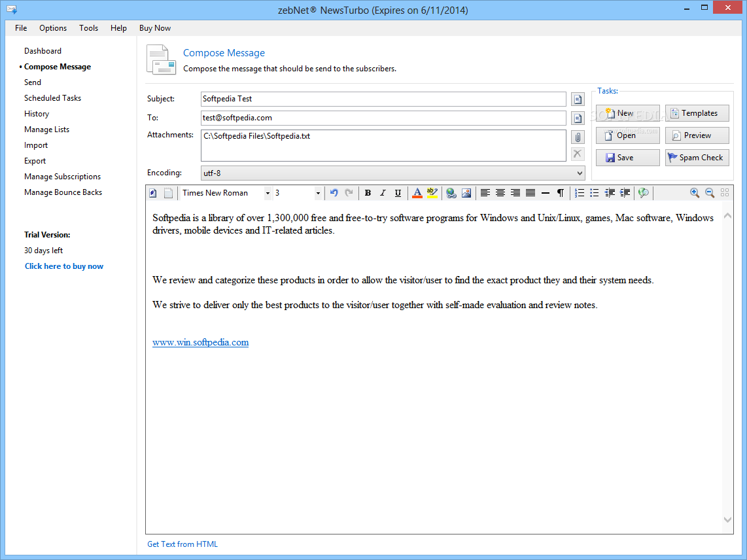Open the Options menu
The image size is (747, 560).
pyautogui.click(x=53, y=28)
